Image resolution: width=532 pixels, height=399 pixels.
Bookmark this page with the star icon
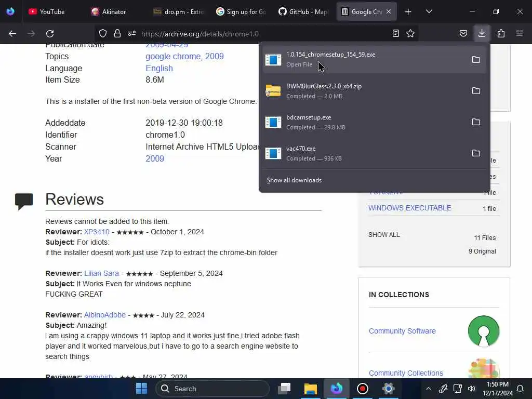(410, 34)
